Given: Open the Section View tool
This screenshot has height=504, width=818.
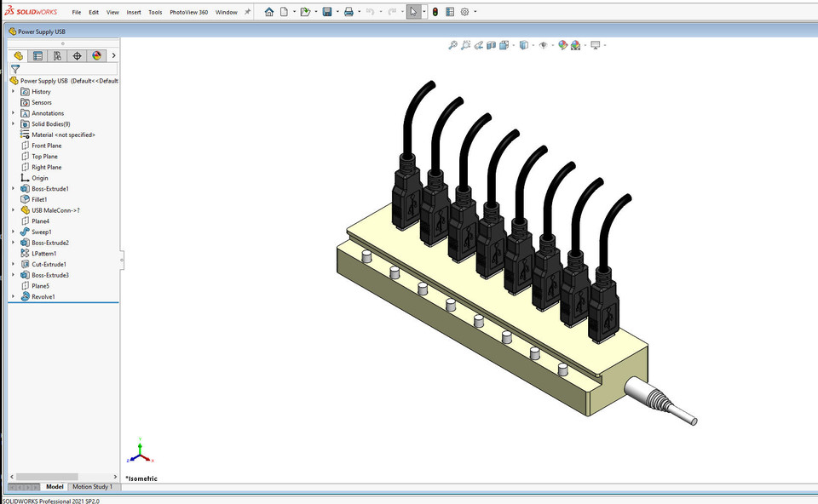Looking at the screenshot, I should 491,45.
